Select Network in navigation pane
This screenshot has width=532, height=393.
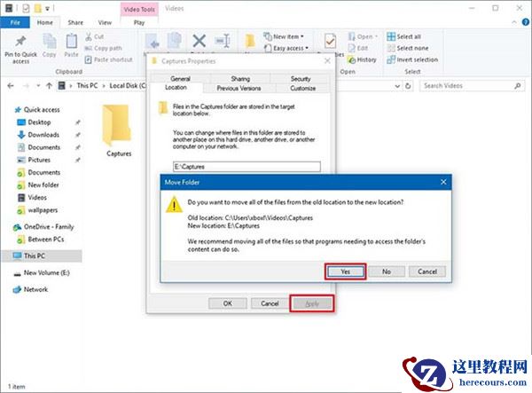(x=30, y=289)
